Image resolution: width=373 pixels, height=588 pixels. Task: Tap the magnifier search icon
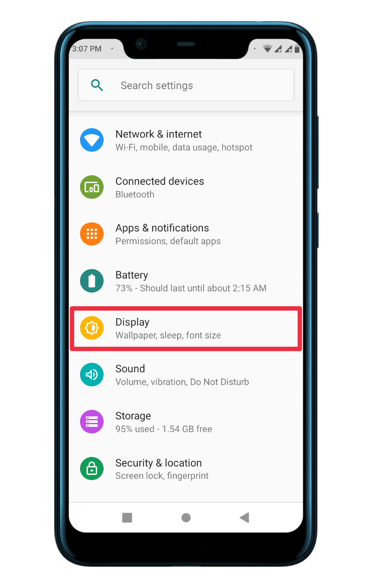97,85
